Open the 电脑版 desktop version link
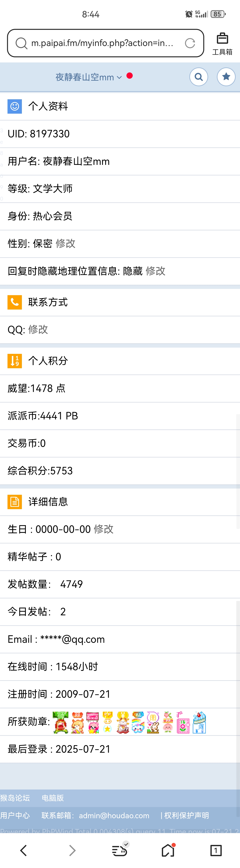This screenshot has height=868, width=240. point(52,798)
